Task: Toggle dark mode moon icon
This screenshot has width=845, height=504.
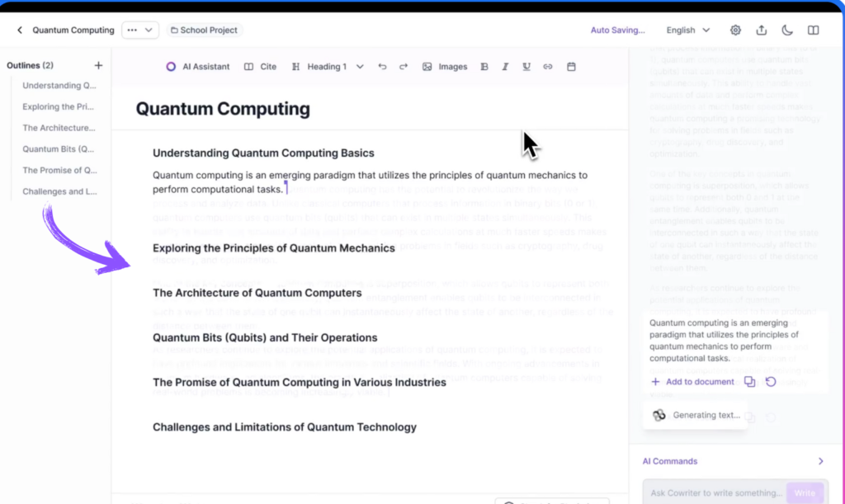Action: 786,31
